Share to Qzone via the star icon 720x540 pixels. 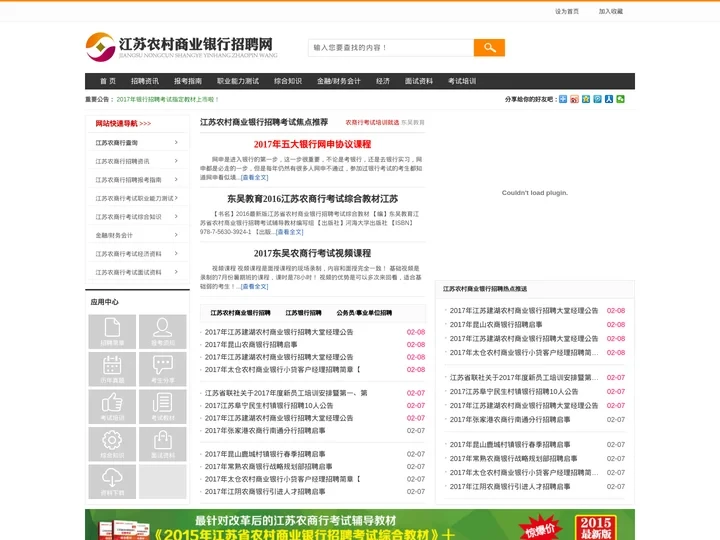[586, 99]
